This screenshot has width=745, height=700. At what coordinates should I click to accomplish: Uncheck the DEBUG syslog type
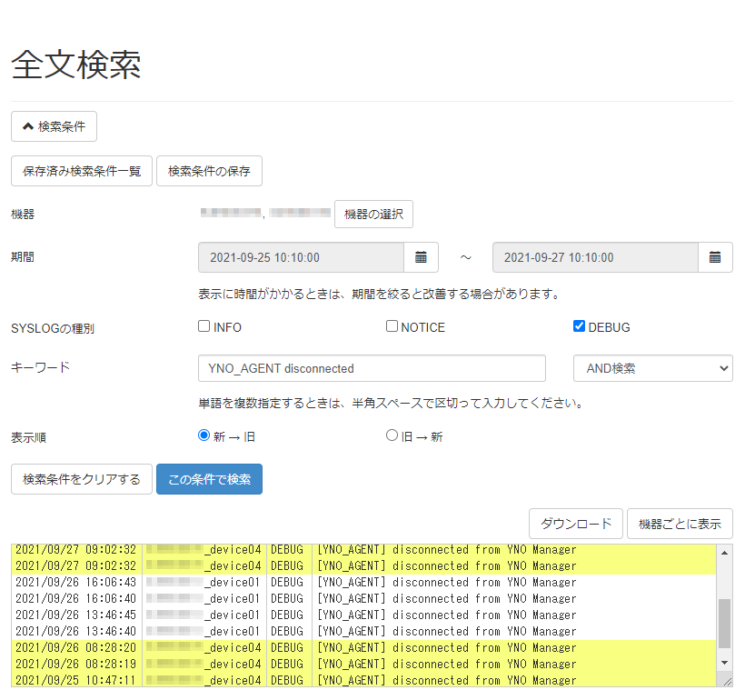(x=579, y=325)
